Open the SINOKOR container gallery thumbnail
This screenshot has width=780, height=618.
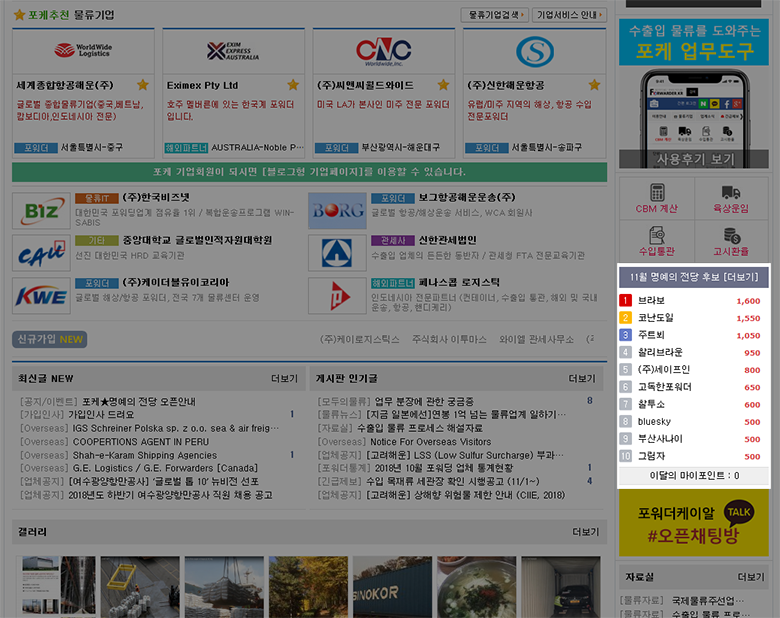pyautogui.click(x=392, y=587)
